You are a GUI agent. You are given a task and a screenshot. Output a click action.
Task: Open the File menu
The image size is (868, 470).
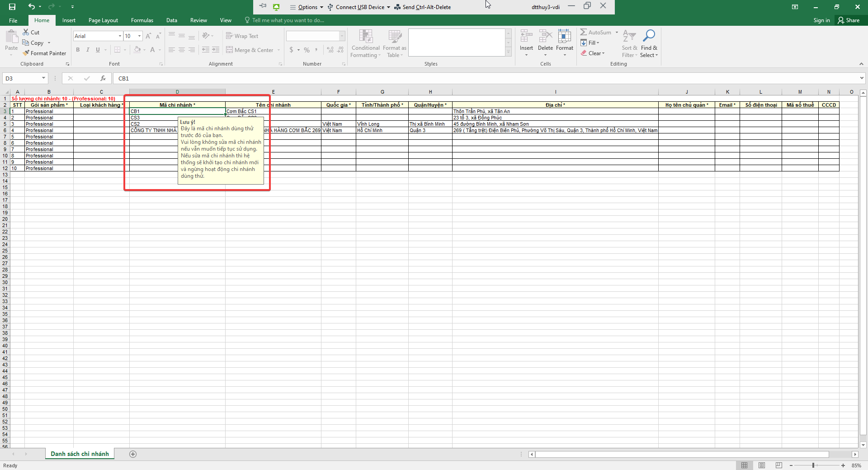pyautogui.click(x=13, y=20)
